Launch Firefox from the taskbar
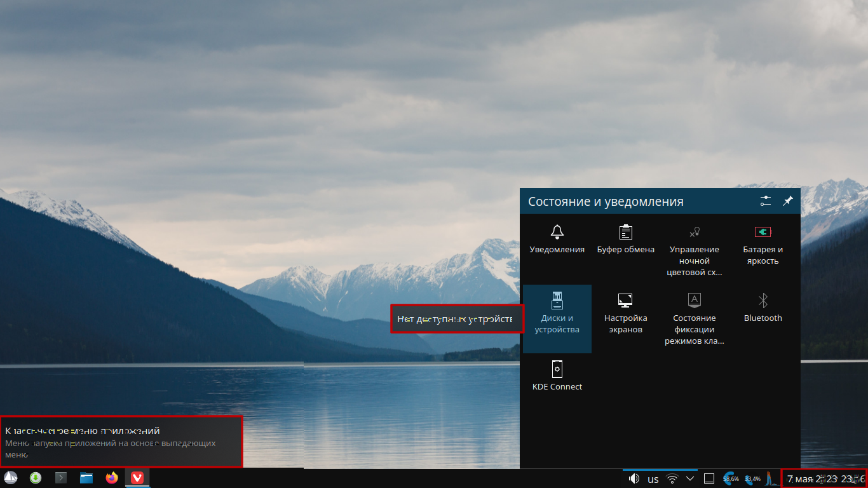This screenshot has height=488, width=868. (112, 478)
